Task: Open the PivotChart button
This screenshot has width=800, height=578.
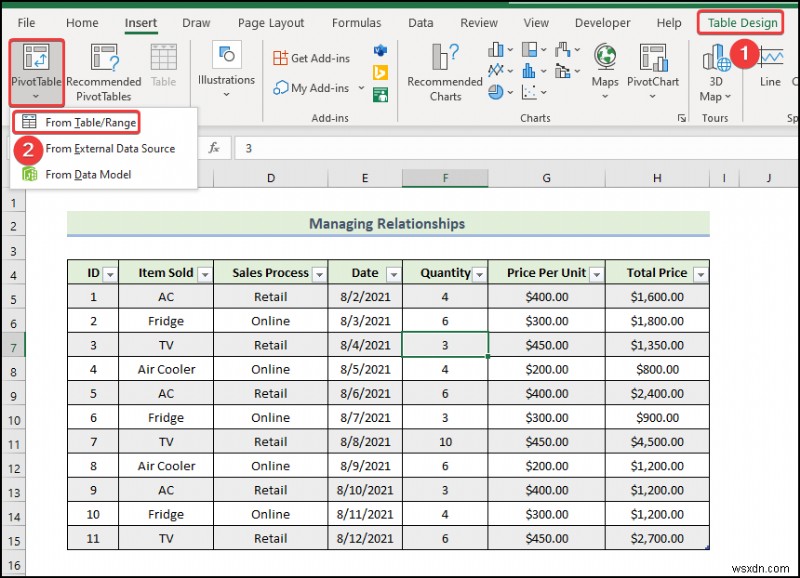Action: coord(653,70)
